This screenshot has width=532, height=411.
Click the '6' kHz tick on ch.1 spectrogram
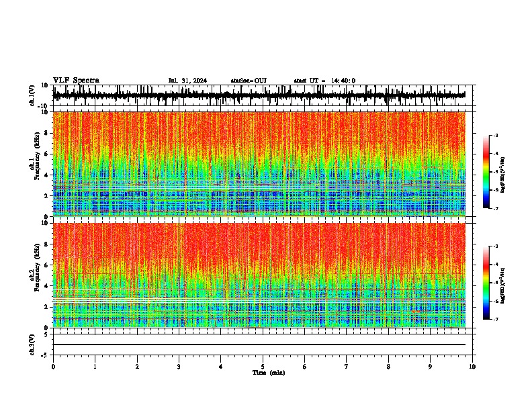tap(46, 154)
